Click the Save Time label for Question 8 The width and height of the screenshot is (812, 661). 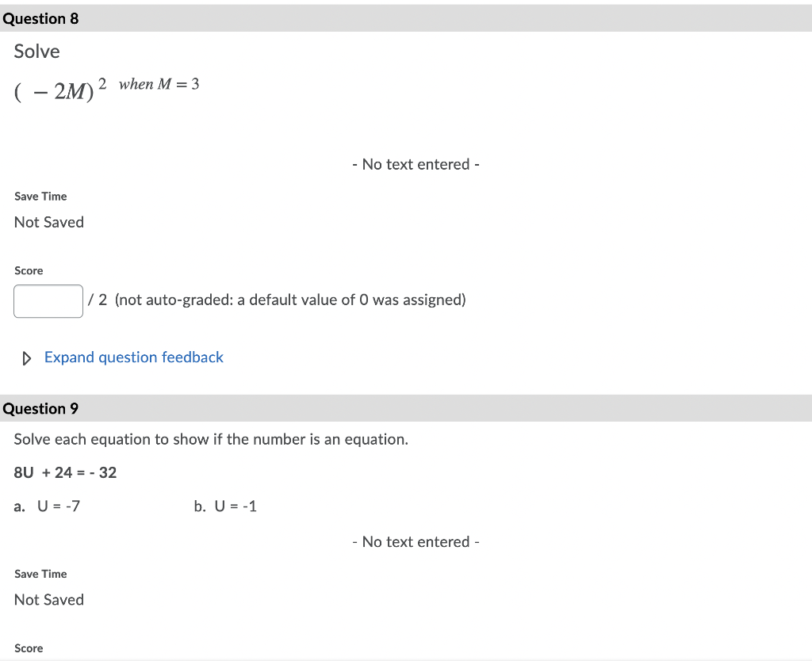(40, 196)
